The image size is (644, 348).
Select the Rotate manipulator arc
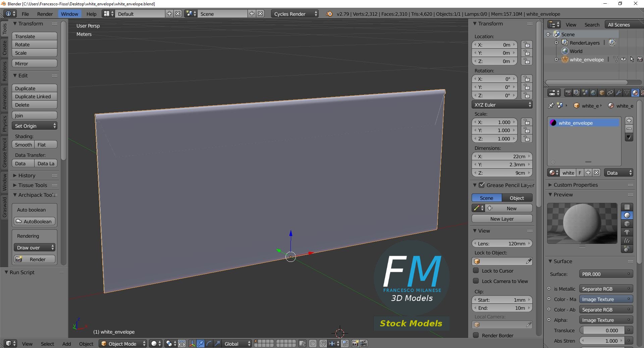tap(209, 344)
